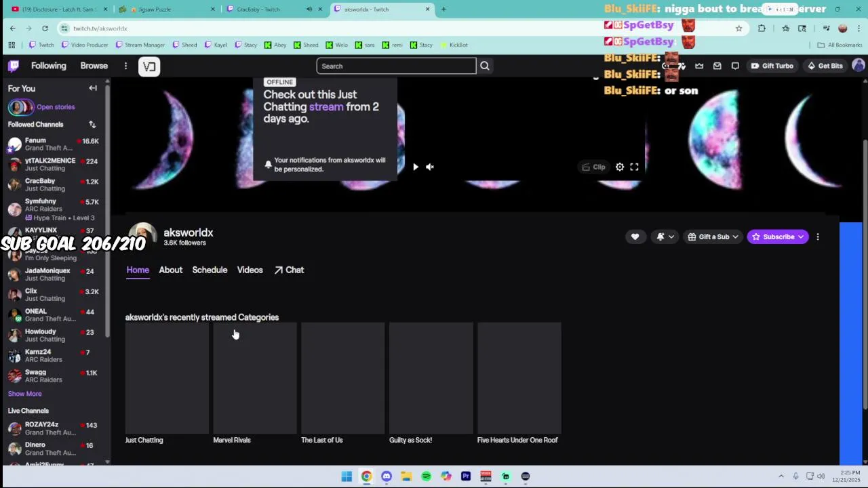Open Premiere Pro from the taskbar
The width and height of the screenshot is (868, 488).
[466, 476]
